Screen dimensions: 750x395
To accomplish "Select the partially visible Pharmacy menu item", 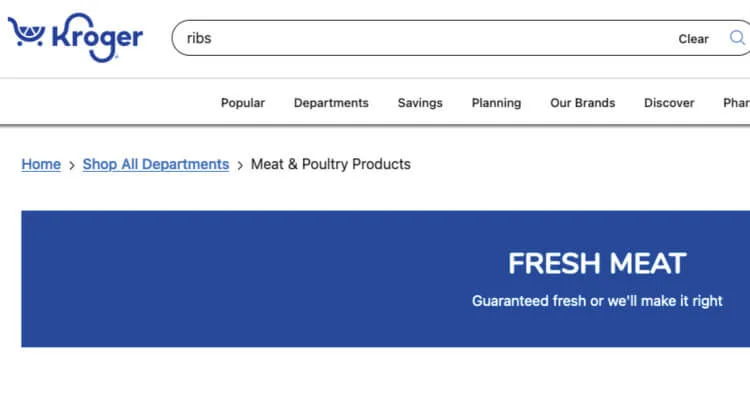I will tap(736, 103).
